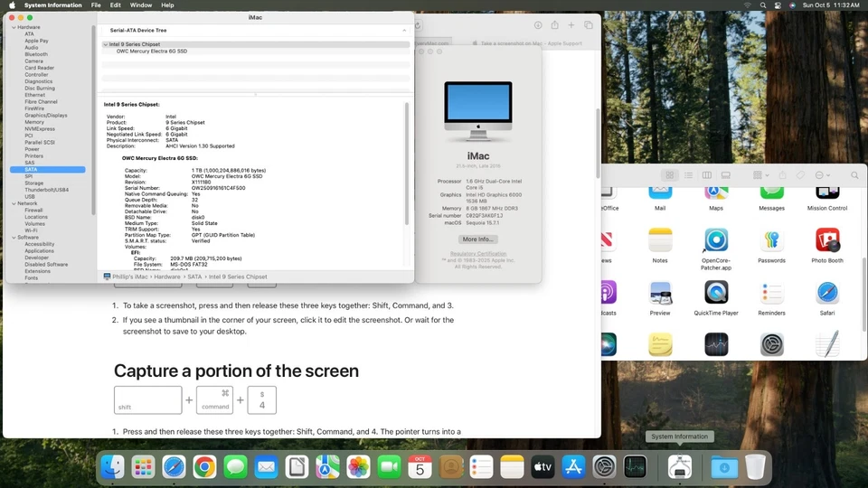868x488 pixels.
Task: Switch Finder to list view
Action: (688, 175)
